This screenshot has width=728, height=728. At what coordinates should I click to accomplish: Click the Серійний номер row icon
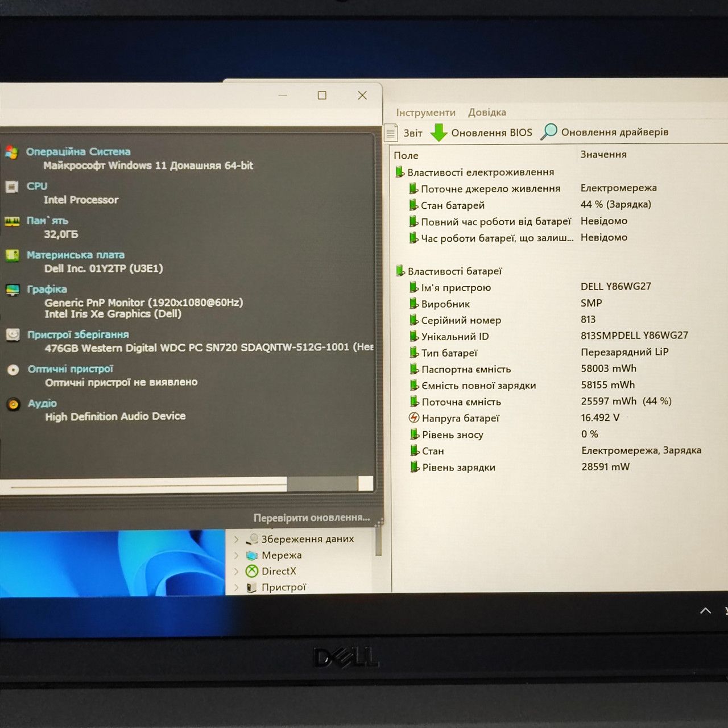click(x=414, y=320)
